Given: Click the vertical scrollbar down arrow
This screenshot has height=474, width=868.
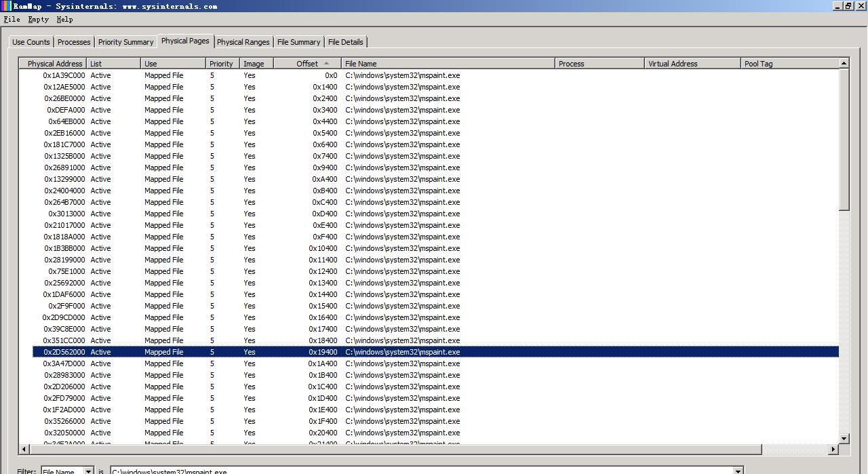Looking at the screenshot, I should coord(844,439).
